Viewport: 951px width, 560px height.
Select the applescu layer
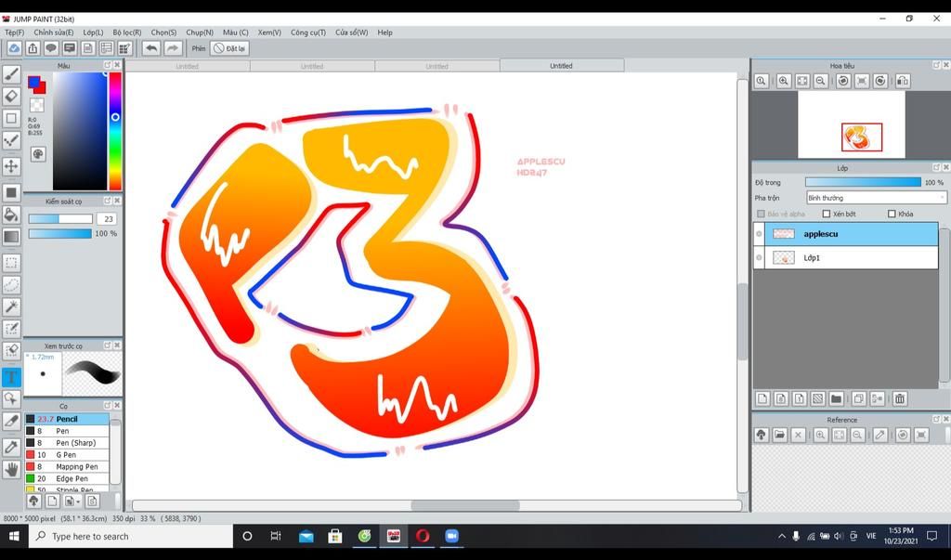(851, 234)
